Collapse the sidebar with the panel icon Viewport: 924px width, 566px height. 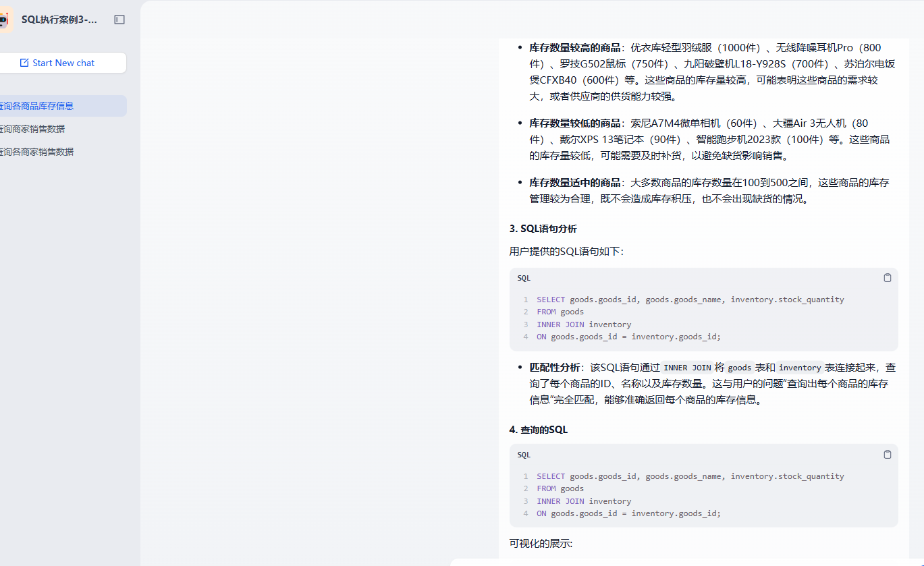119,20
